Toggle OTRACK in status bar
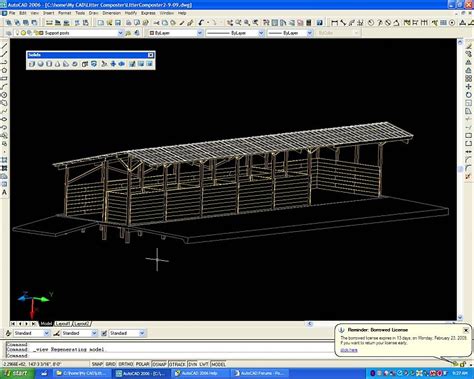This screenshot has height=379, width=474. 178,364
